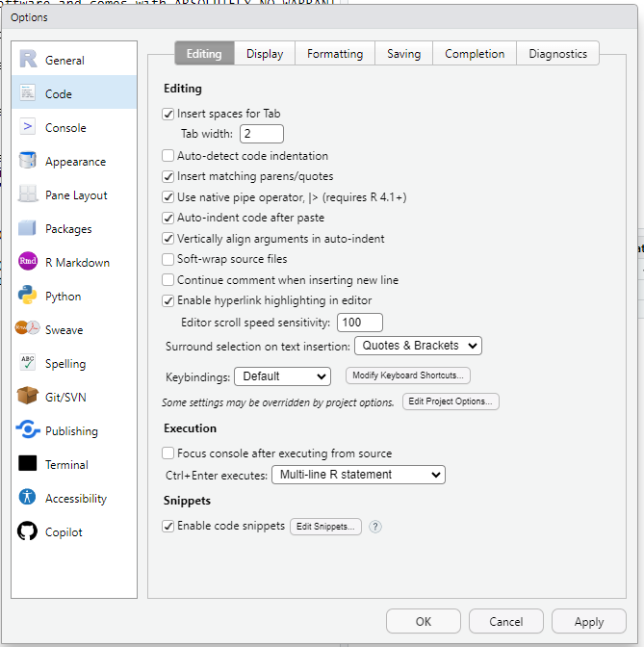644x647 pixels.
Task: Expand the Ctrl+Enter executes dropdown
Action: coord(357,475)
